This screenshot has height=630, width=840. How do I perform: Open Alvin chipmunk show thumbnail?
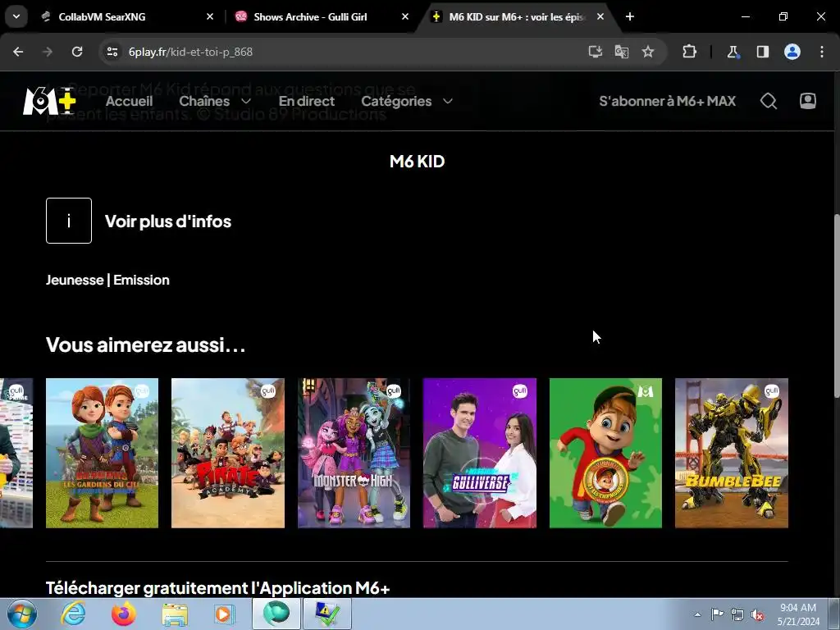tap(605, 453)
